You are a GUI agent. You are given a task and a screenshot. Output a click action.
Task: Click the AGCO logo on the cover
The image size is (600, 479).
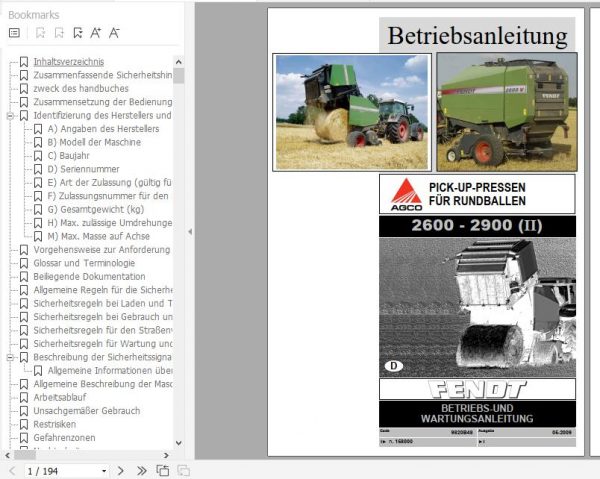[406, 194]
